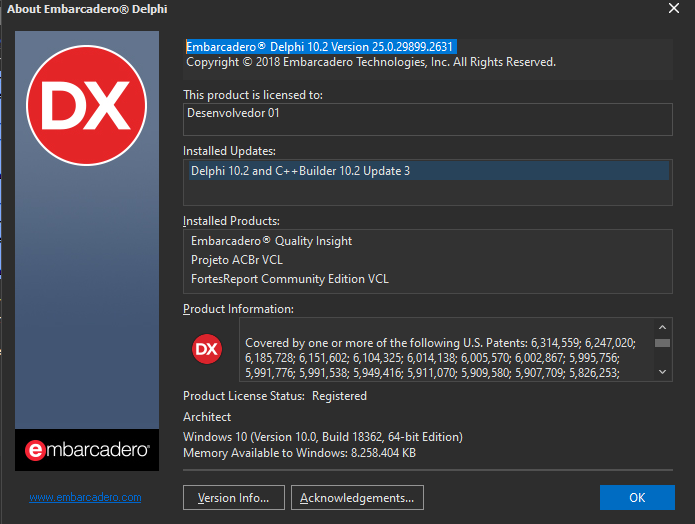695x524 pixels.
Task: Click the Memory Available to Windows line
Action: pos(300,453)
